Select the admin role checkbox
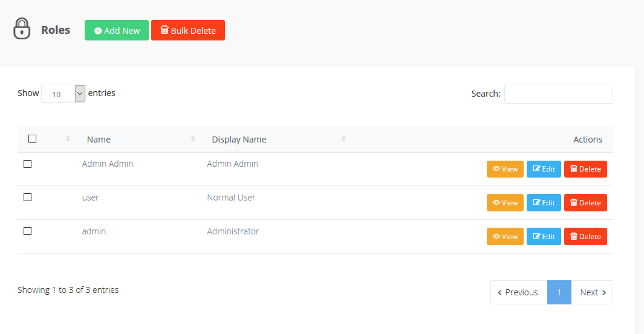This screenshot has height=334, width=644. 27,231
